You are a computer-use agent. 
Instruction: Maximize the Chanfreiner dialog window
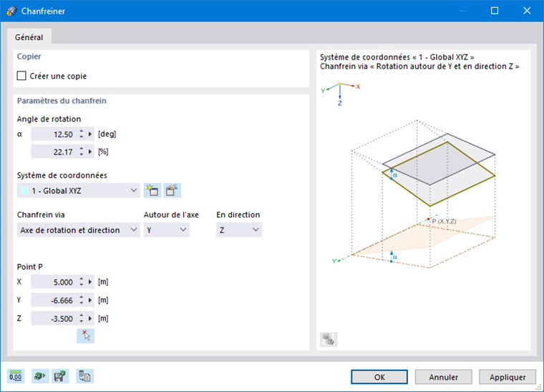(495, 11)
